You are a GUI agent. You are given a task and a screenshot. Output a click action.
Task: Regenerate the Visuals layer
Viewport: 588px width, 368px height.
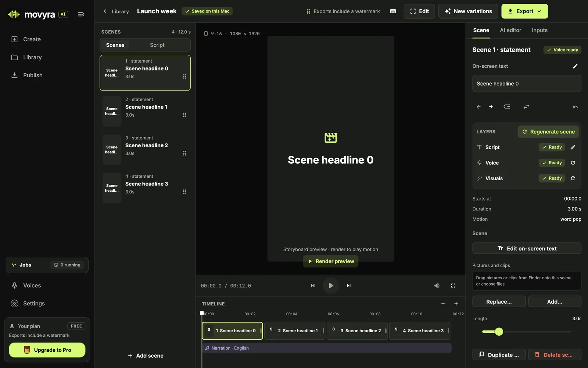pos(573,178)
